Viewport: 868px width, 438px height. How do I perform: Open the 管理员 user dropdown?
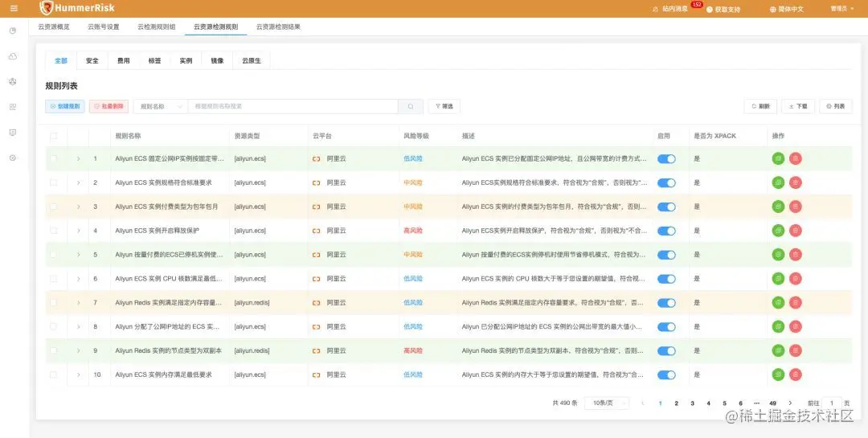pos(841,9)
